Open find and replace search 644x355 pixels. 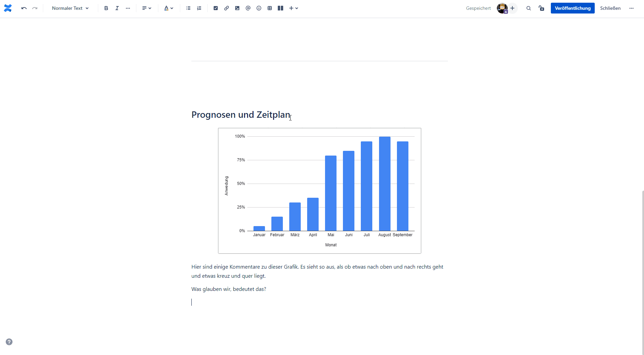pos(529,8)
